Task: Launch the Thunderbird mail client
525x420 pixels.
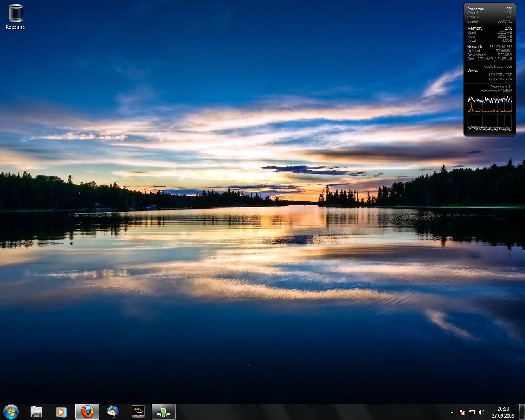Action: 112,412
